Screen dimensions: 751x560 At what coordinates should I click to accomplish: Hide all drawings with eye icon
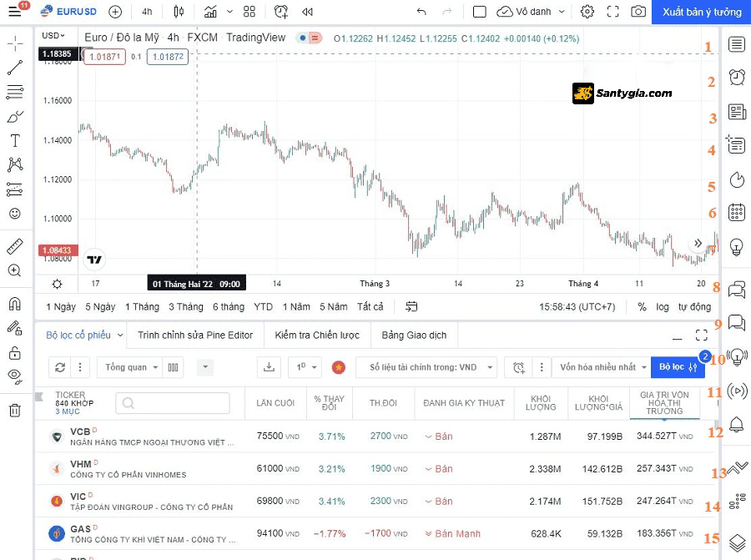point(15,377)
